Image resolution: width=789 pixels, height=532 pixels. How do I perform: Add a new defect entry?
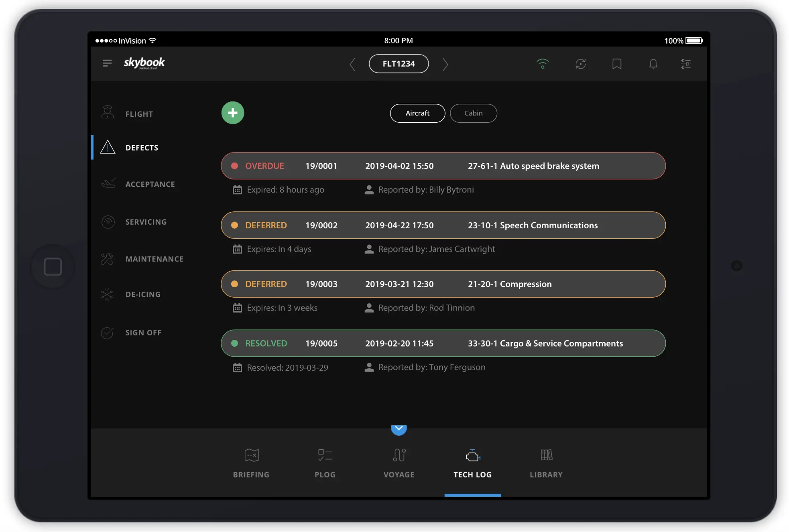pyautogui.click(x=233, y=112)
